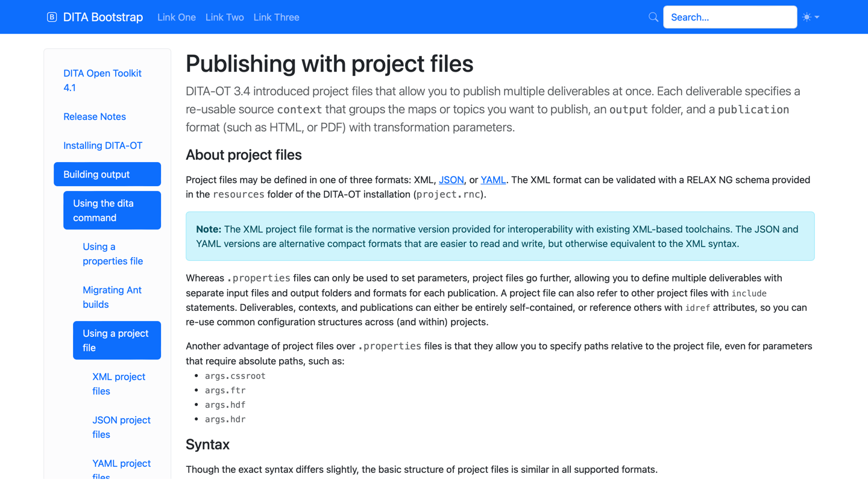The height and width of the screenshot is (488, 868).
Task: Follow the YAML link in the paragraph
Action: point(492,180)
